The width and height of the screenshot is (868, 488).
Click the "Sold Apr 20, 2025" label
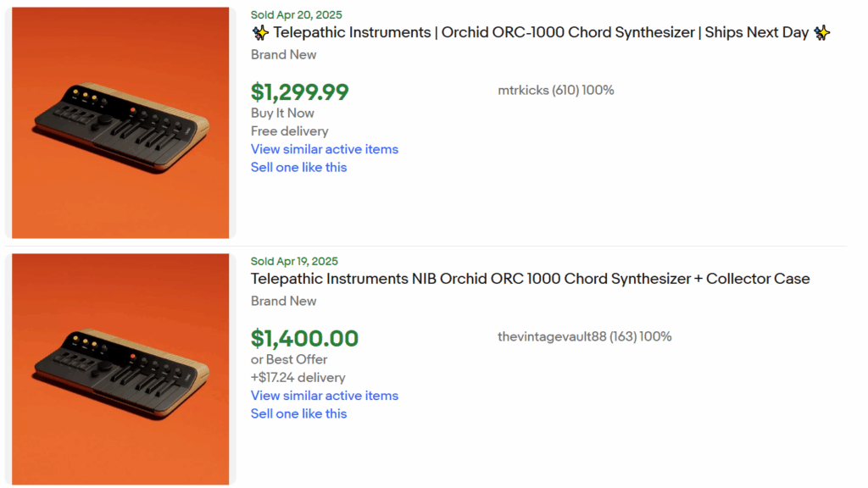(296, 15)
